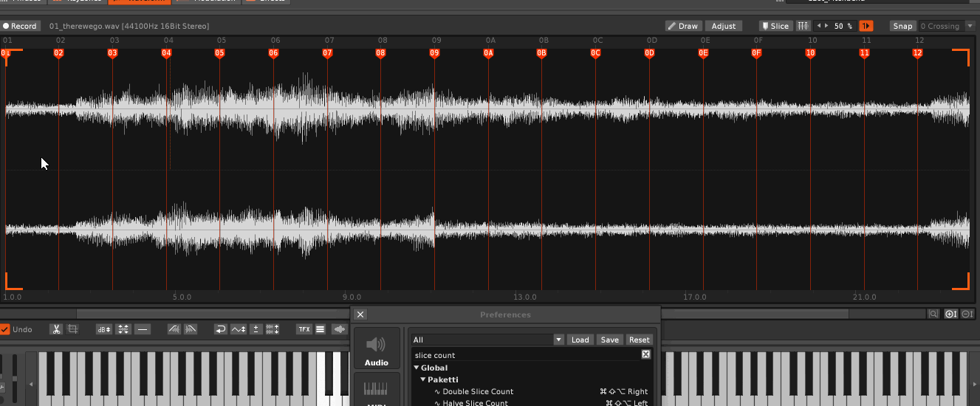Open the TFX track effects button
The height and width of the screenshot is (406, 980).
click(x=304, y=329)
